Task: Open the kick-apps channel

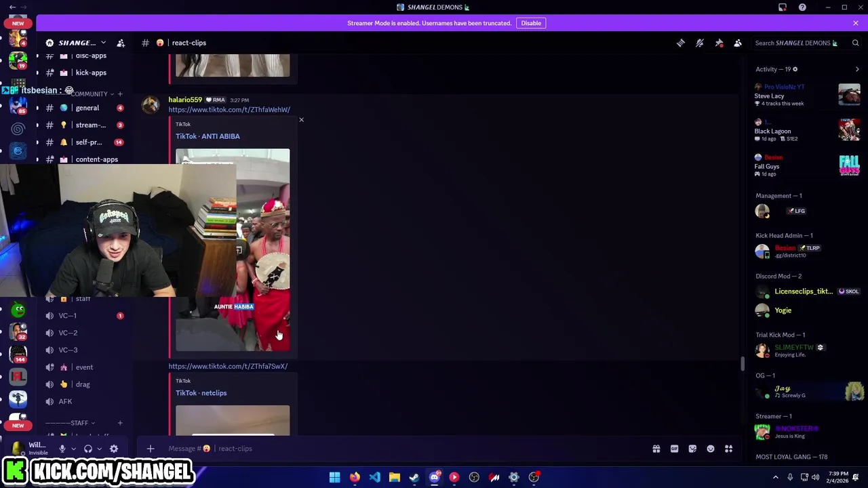Action: point(85,73)
